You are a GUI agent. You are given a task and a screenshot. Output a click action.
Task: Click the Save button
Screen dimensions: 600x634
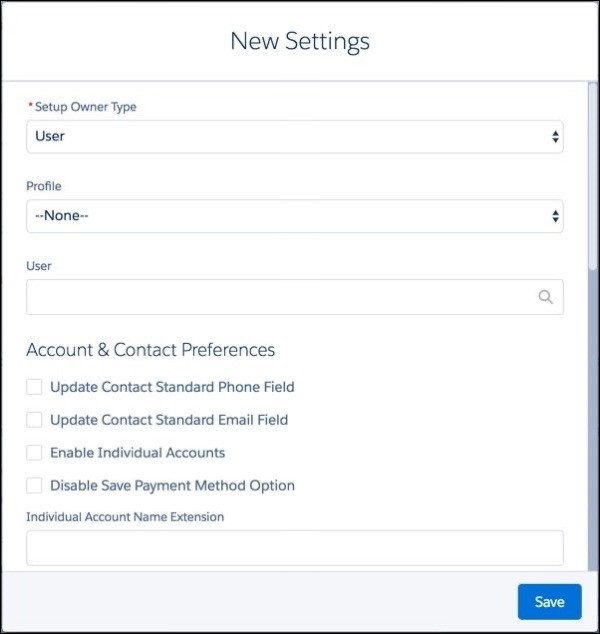point(549,602)
